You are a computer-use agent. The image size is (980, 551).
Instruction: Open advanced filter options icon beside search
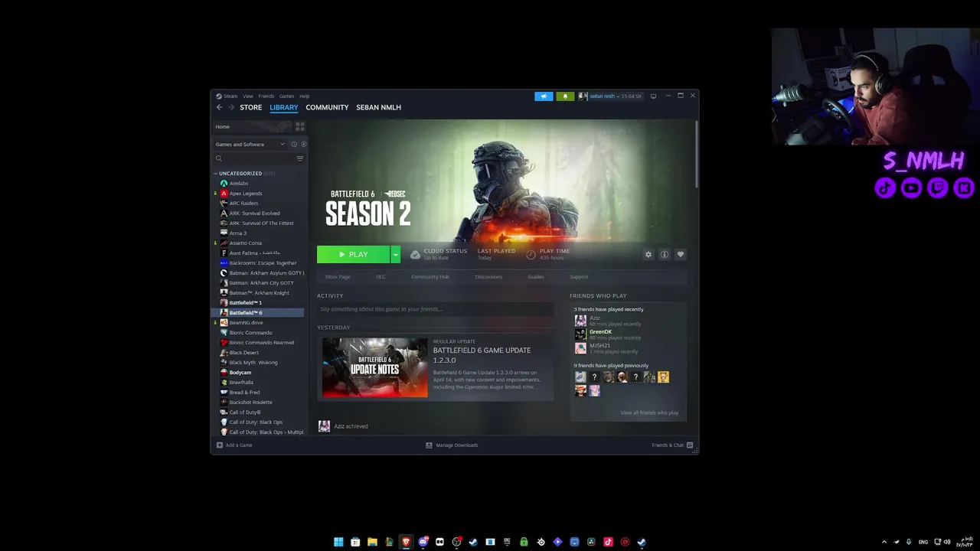point(300,158)
